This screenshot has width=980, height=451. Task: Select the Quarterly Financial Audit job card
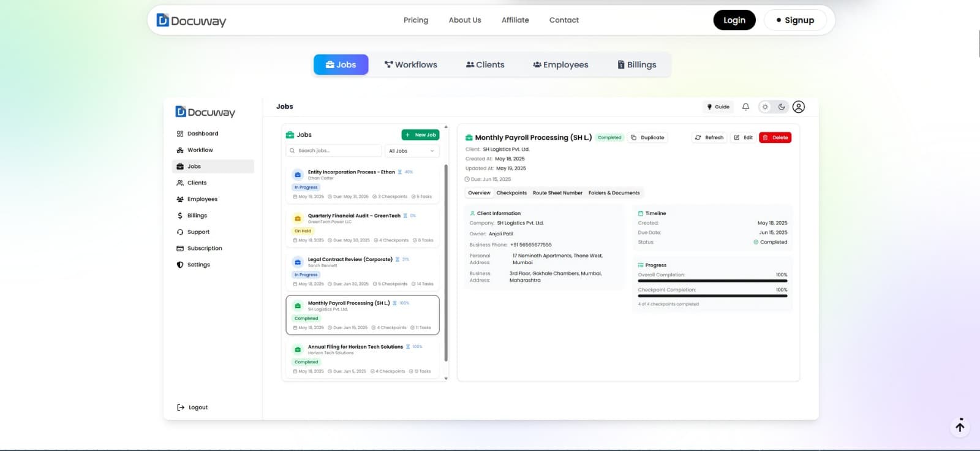pyautogui.click(x=363, y=227)
